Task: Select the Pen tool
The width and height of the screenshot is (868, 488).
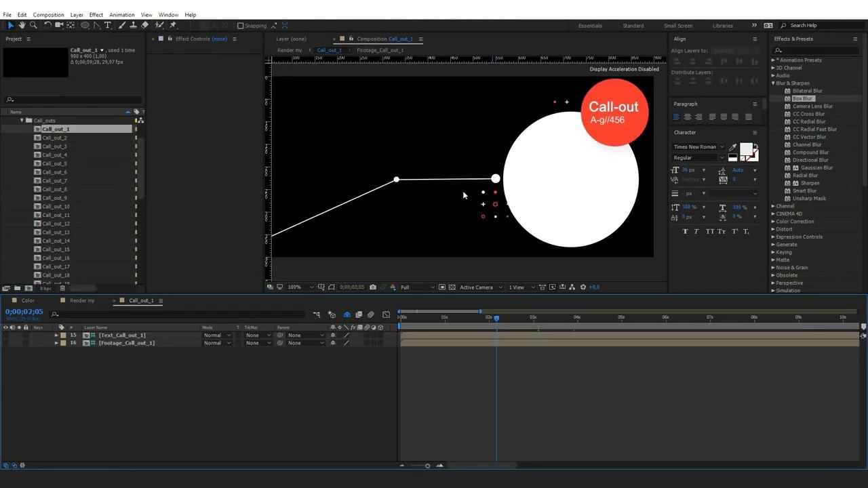Action: pos(97,25)
